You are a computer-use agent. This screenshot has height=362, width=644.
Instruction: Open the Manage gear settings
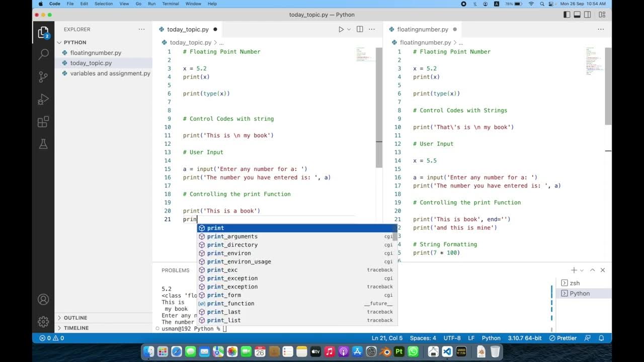pyautogui.click(x=43, y=322)
